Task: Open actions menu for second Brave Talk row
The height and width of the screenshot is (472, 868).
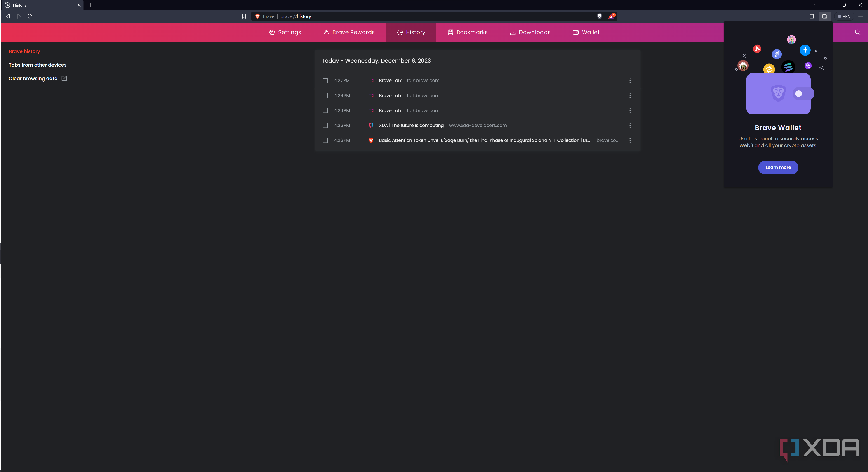Action: click(630, 96)
